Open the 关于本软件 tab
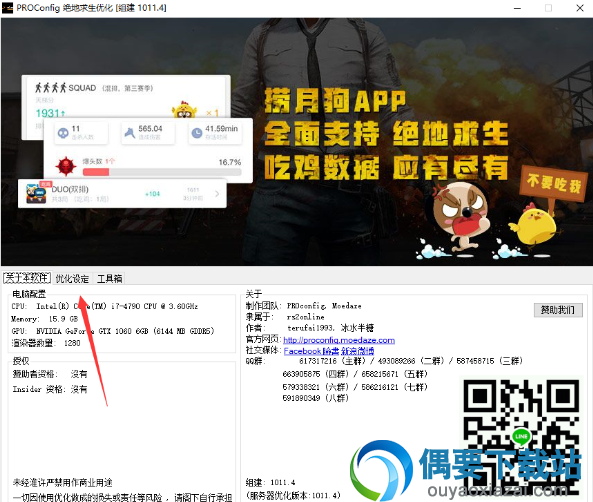 point(27,278)
